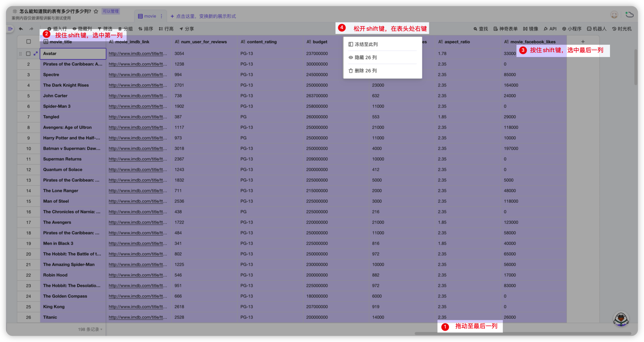
Task: Open the IMDb link for John Carter
Action: click(138, 96)
